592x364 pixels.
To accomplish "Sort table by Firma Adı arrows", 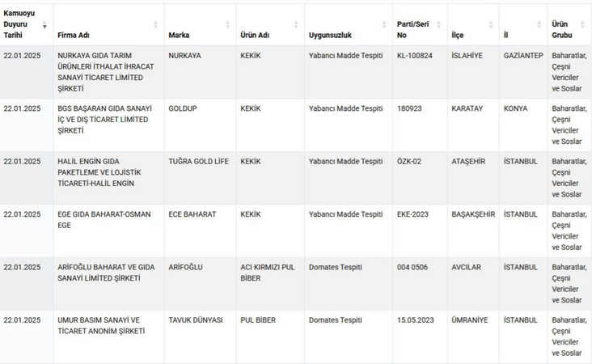I will pos(155,25).
